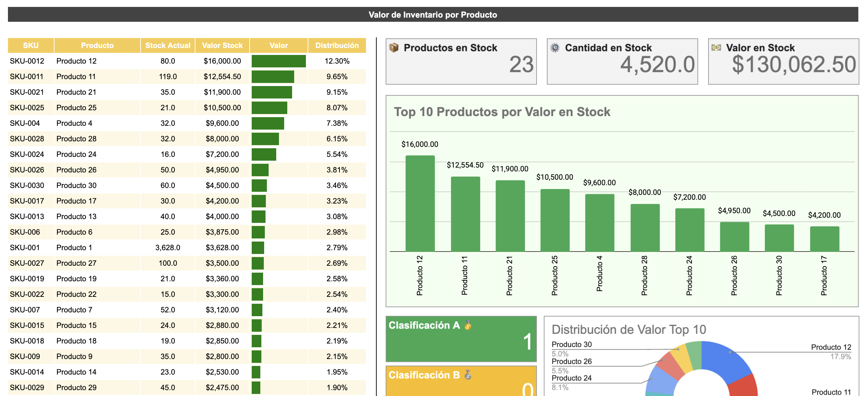This screenshot has height=396, width=868.
Task: Select the SKU column header
Action: (31, 45)
